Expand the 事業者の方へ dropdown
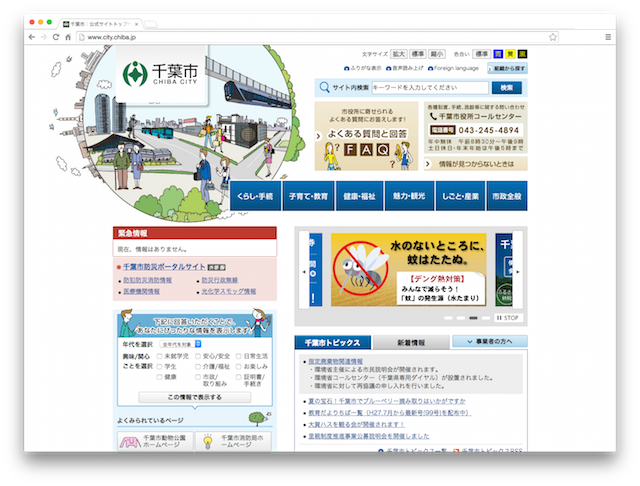 pos(489,342)
